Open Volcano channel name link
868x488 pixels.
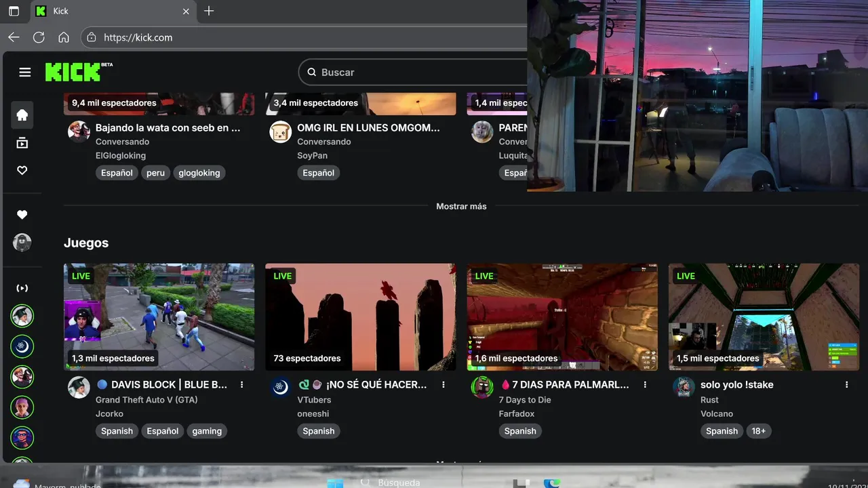(717, 413)
